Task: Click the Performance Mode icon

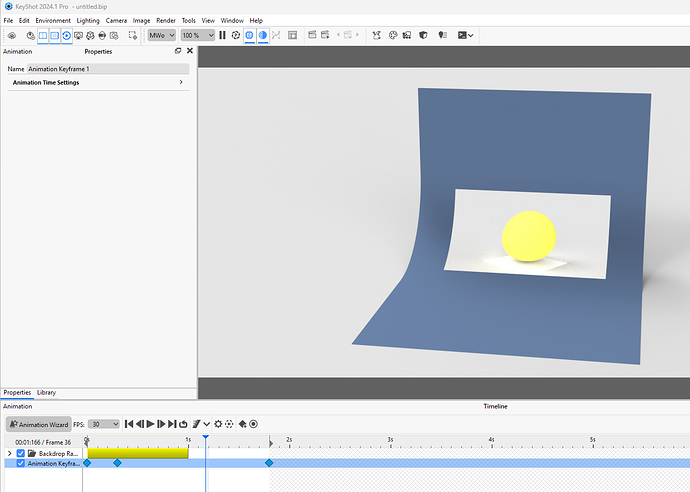Action: coord(236,35)
